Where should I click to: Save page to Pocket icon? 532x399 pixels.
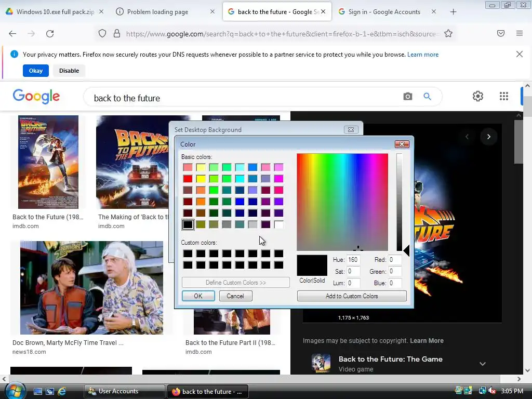coord(501,33)
